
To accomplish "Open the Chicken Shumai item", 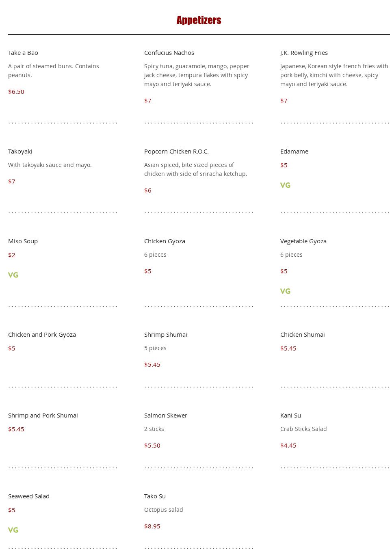I will 302,335.
